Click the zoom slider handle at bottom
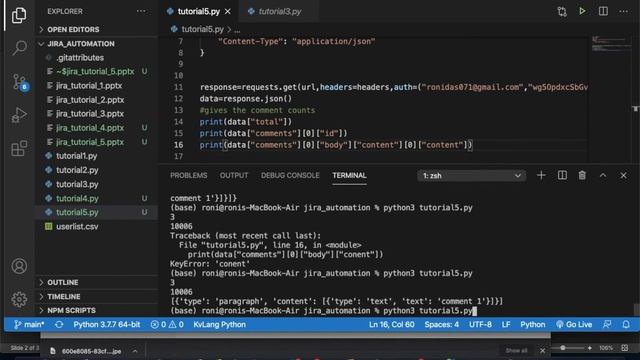This screenshot has width=640, height=360. (563, 348)
